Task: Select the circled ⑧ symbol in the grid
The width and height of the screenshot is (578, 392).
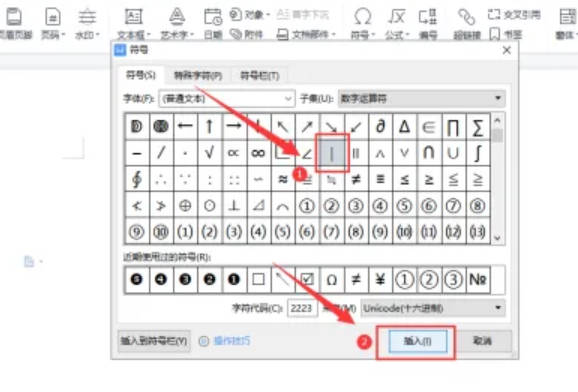Action: tap(478, 205)
